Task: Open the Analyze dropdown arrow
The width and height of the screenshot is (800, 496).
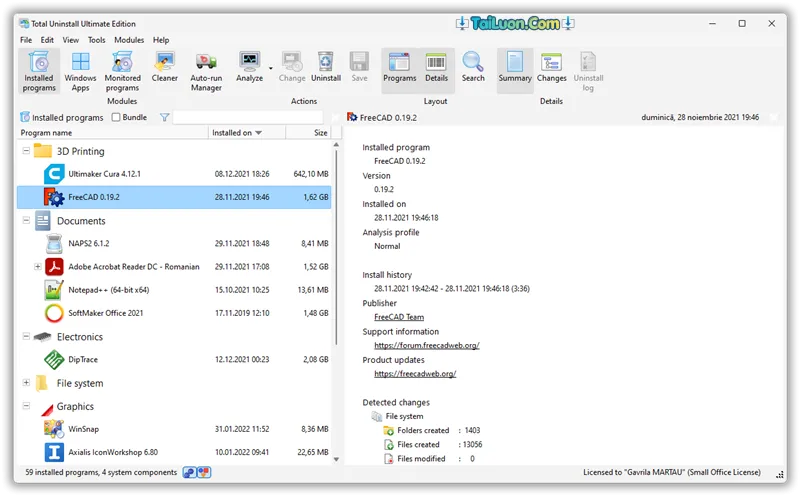Action: 271,68
